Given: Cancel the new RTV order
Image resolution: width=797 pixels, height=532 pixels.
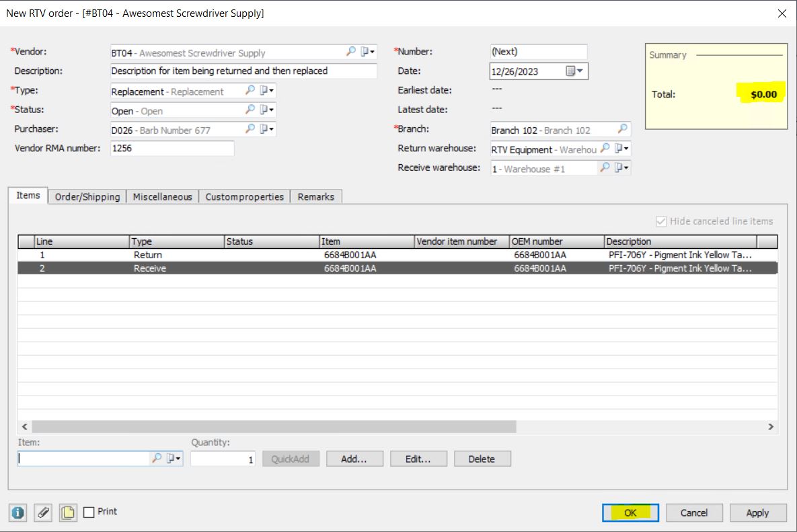Looking at the screenshot, I should pos(694,512).
